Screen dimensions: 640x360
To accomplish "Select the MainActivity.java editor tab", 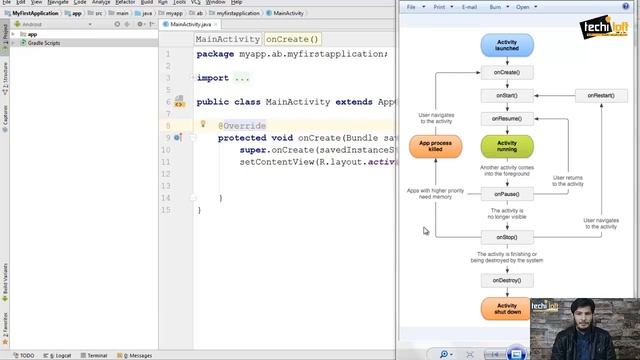I will [x=190, y=24].
